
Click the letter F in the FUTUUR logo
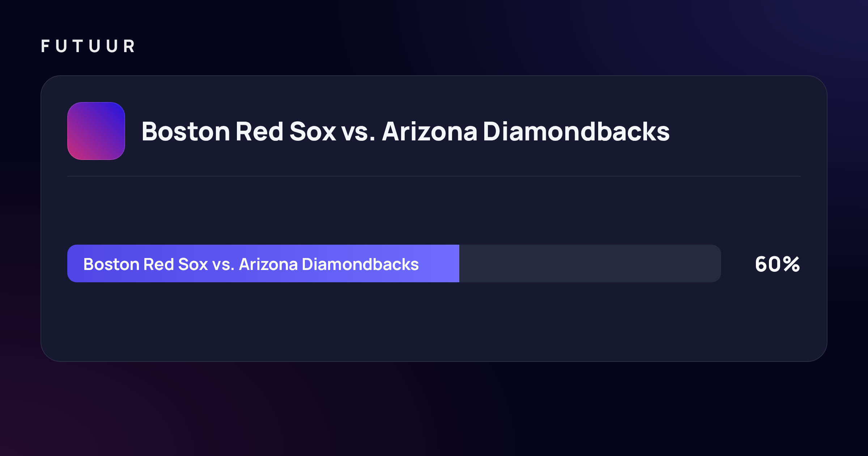point(45,46)
